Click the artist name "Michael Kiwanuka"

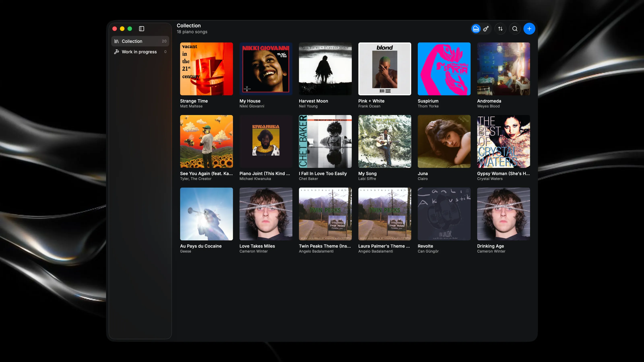pyautogui.click(x=255, y=179)
